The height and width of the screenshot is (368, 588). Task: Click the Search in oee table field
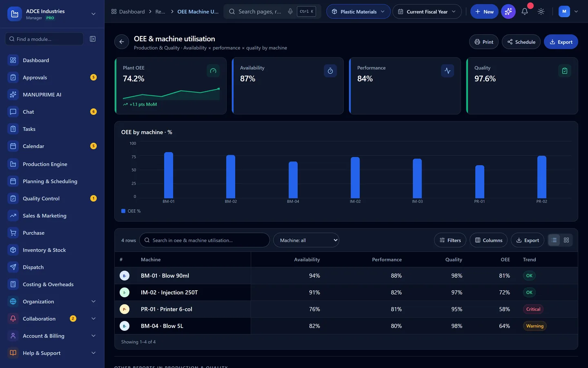205,240
